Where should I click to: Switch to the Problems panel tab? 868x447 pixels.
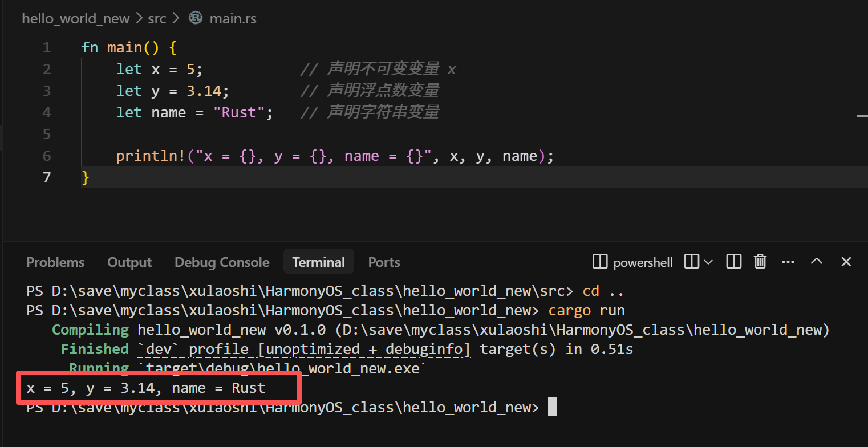(x=55, y=262)
